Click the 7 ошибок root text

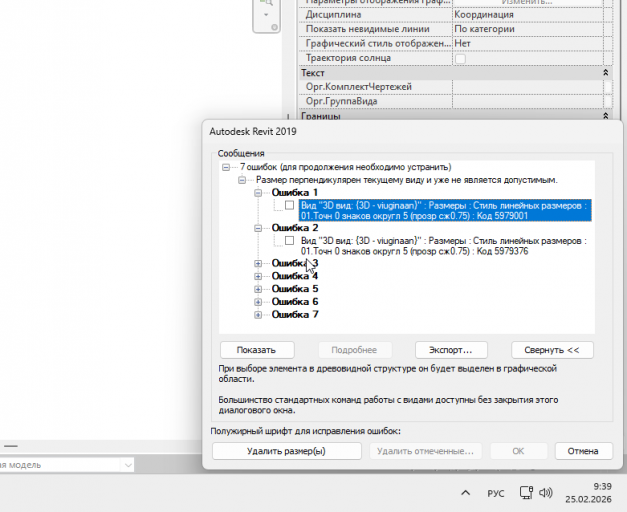point(346,167)
